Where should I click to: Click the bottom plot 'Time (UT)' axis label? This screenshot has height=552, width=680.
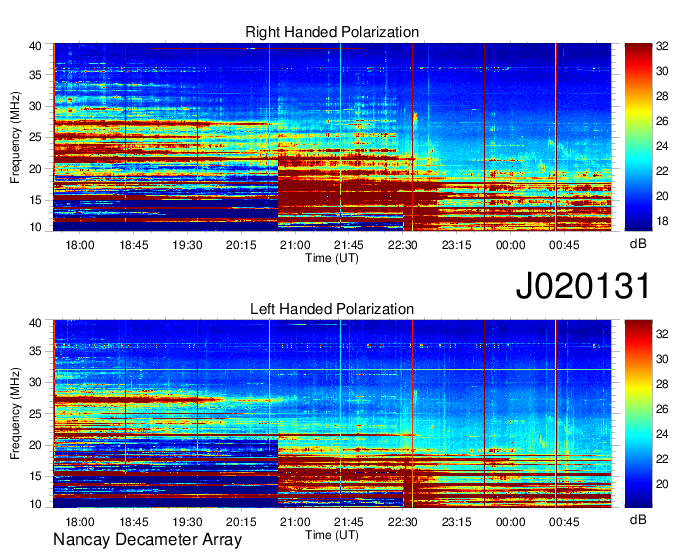pyautogui.click(x=332, y=535)
